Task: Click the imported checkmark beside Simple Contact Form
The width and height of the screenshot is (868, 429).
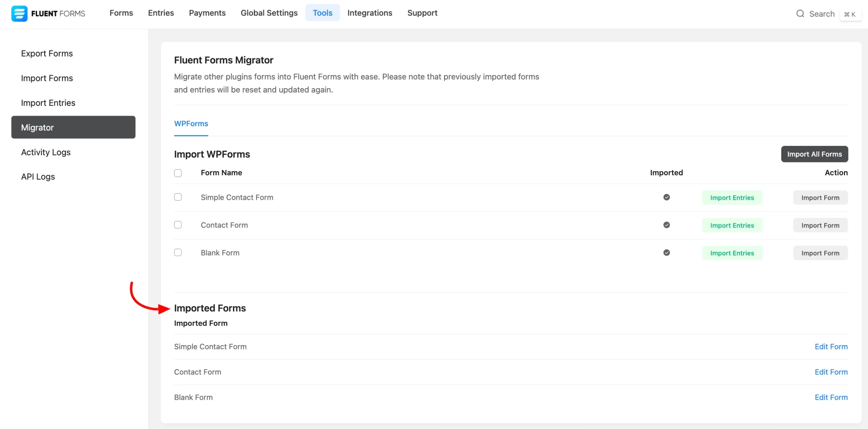Action: 666,197
